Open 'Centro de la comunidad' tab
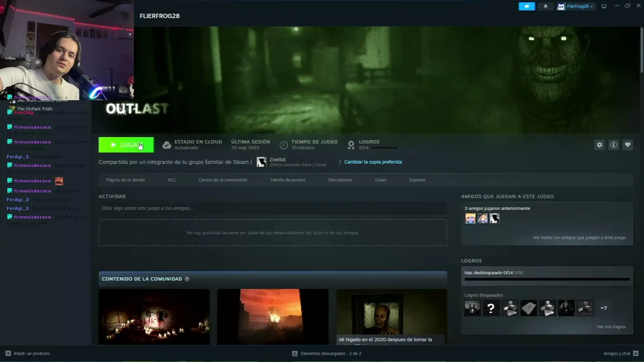The width and height of the screenshot is (644, 362). coord(222,180)
